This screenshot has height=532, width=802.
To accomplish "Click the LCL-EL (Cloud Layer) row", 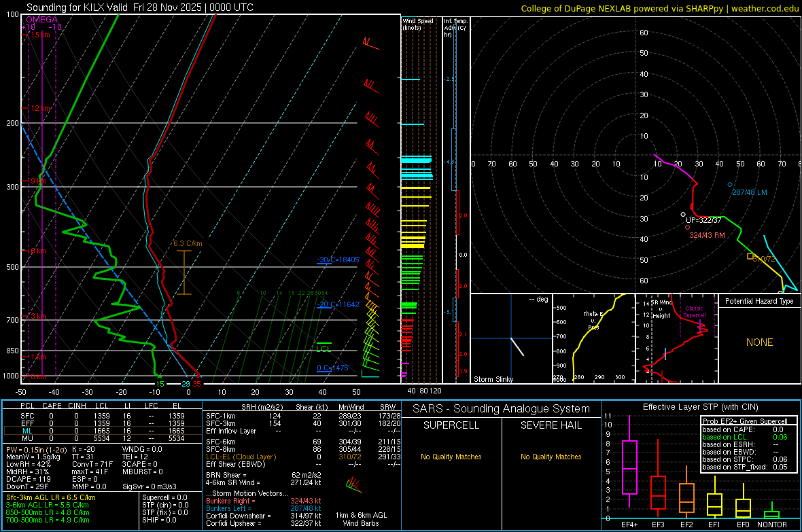I will coord(303,457).
